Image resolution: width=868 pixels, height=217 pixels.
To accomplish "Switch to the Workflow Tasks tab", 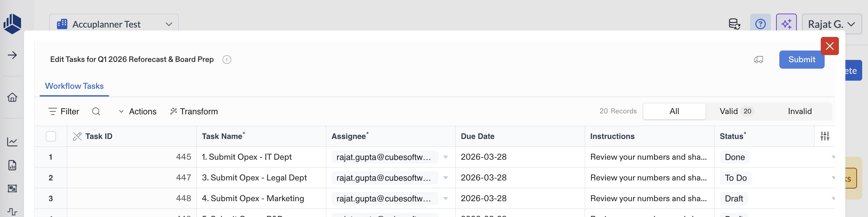I will (x=74, y=86).
